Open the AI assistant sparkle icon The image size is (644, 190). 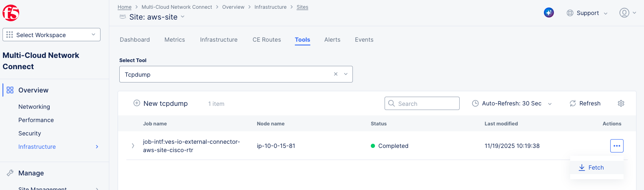pos(548,13)
